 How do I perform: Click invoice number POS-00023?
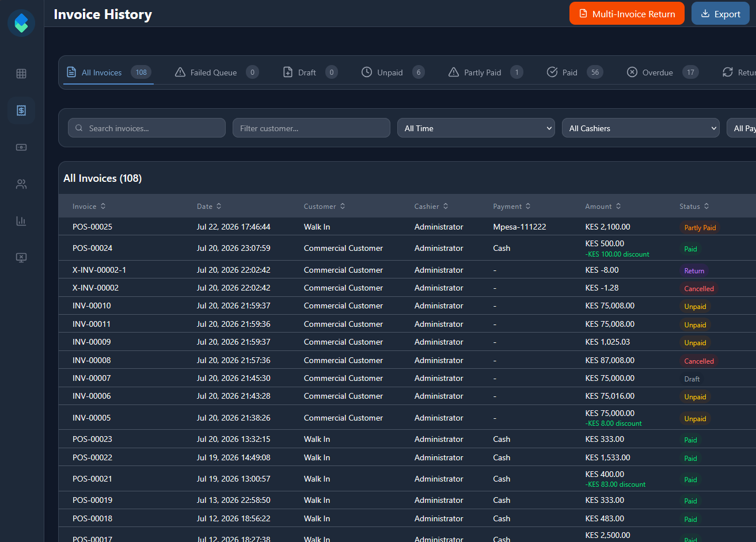pos(93,439)
